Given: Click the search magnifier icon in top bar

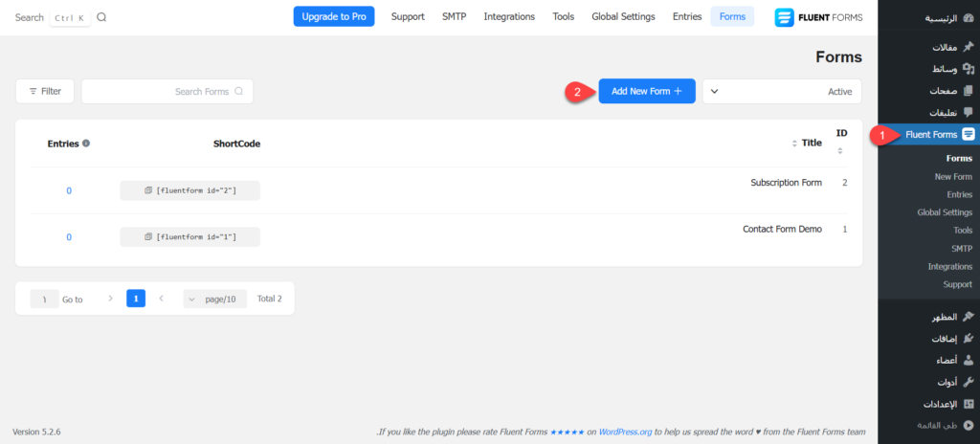Looking at the screenshot, I should coord(101,17).
